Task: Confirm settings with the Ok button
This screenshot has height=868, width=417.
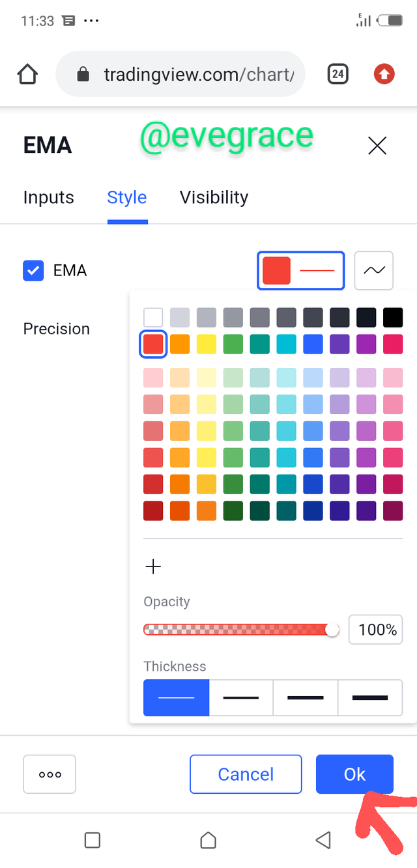Action: [x=355, y=774]
